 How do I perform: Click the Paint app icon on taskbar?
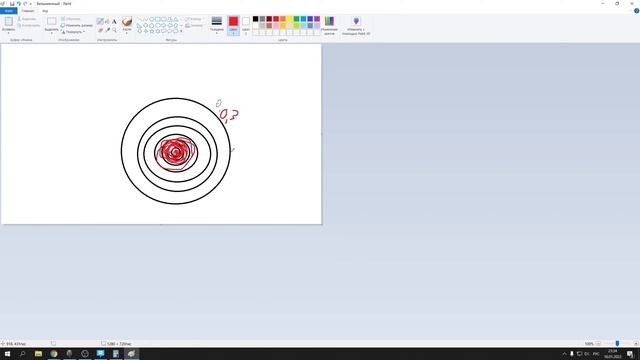click(131, 354)
